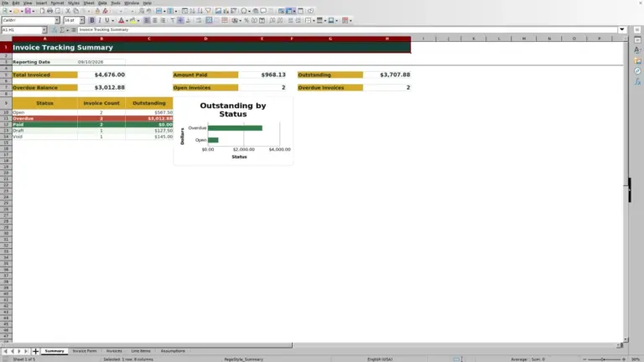Click the Save document icon

28,11
